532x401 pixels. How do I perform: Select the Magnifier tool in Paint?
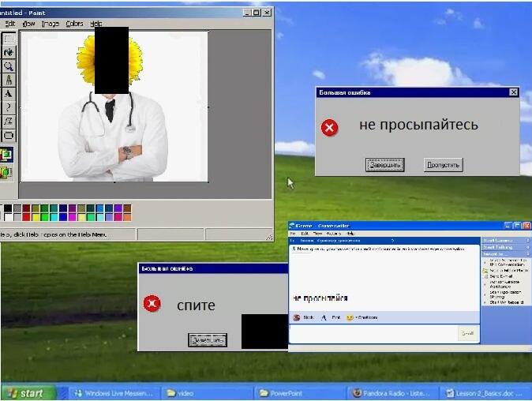(9, 66)
